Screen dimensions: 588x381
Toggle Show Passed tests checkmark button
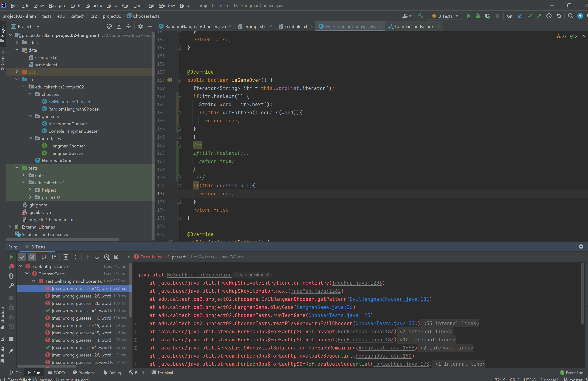pyautogui.click(x=22, y=257)
